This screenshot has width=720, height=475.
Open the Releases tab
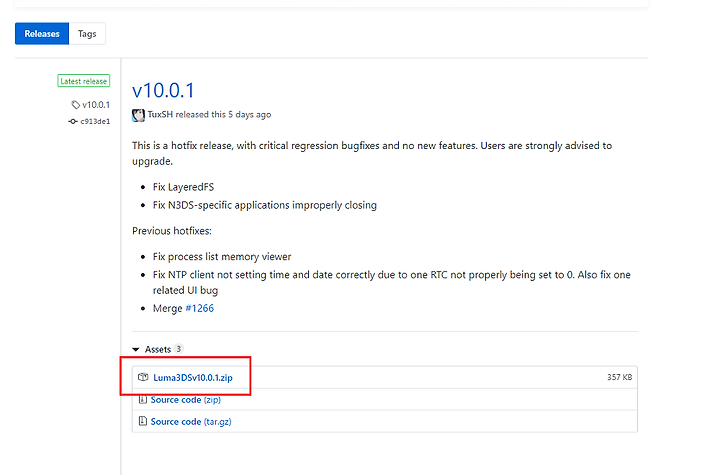42,34
